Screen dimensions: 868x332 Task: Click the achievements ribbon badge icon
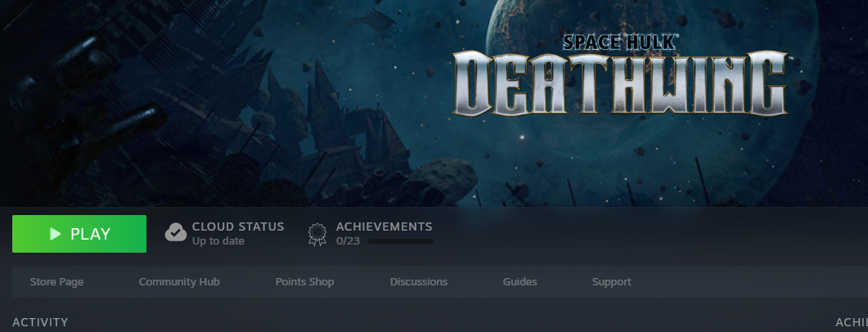(x=317, y=234)
